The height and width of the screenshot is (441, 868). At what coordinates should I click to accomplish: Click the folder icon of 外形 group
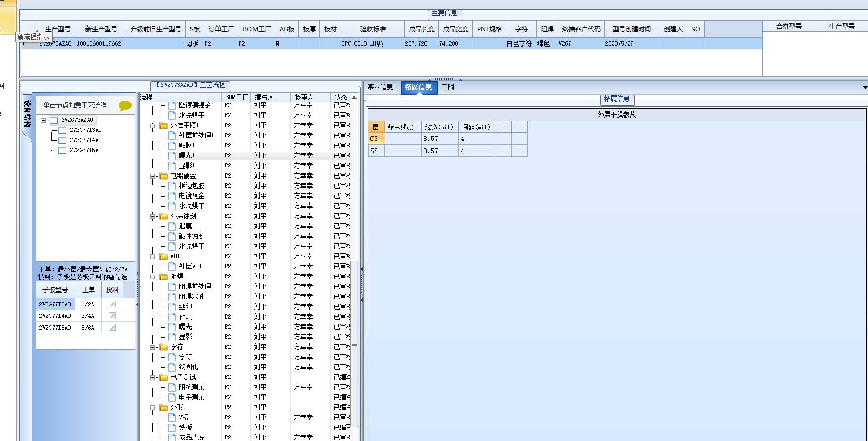click(x=163, y=408)
